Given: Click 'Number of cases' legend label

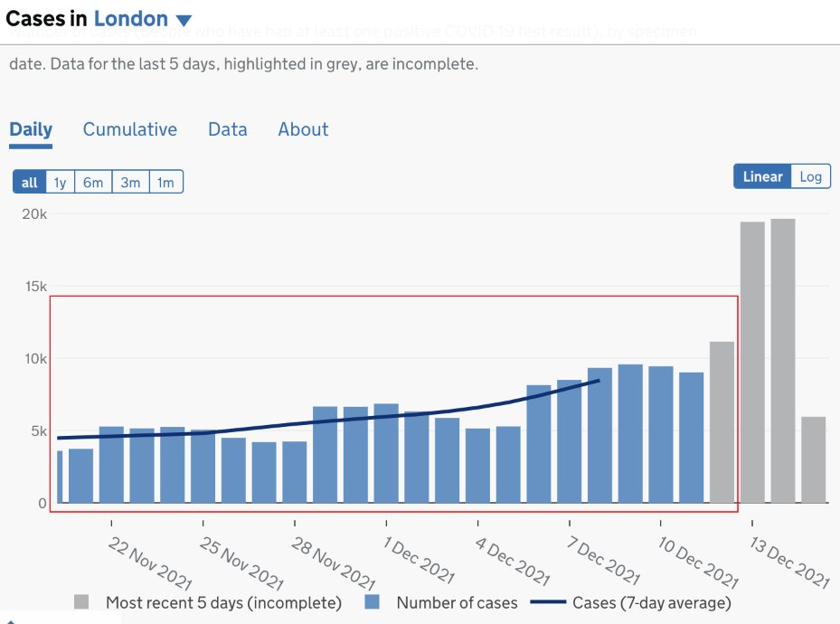Looking at the screenshot, I should pos(457,602).
